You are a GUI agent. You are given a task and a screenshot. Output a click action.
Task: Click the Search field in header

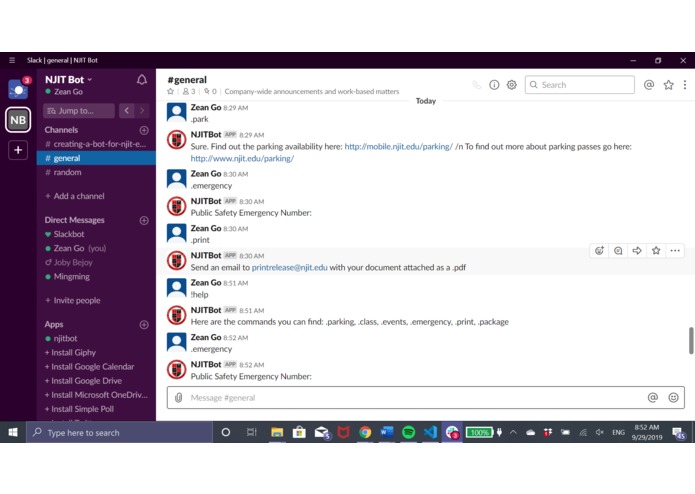[x=580, y=85]
